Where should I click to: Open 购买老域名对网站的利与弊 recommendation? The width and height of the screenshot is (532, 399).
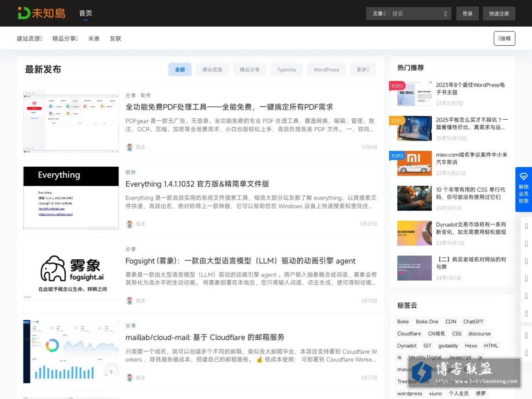tap(471, 263)
